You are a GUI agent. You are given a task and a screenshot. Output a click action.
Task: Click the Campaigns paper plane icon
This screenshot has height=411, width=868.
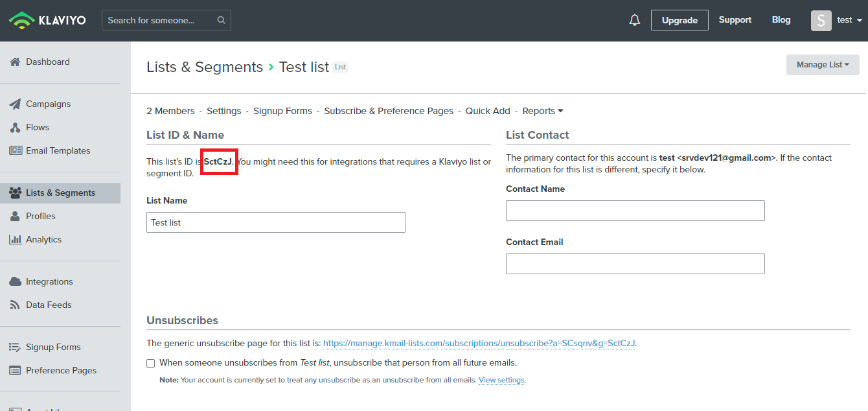(x=15, y=104)
